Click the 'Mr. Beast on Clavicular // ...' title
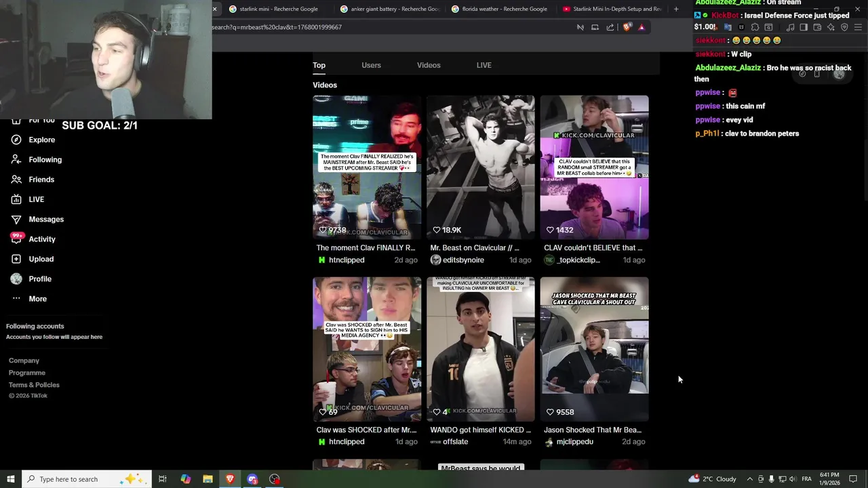The image size is (868, 488). coord(475,248)
